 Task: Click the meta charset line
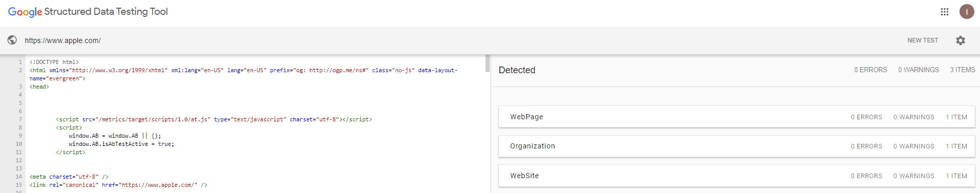pos(69,177)
